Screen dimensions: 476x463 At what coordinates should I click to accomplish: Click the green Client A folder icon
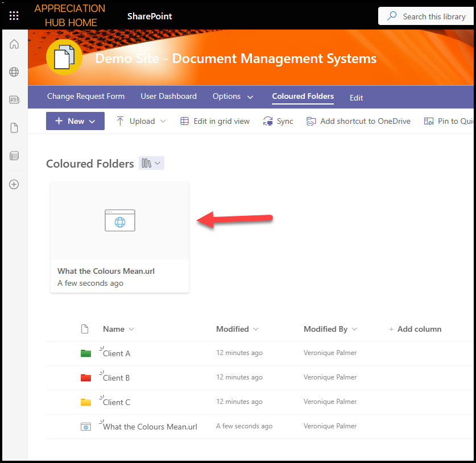86,353
